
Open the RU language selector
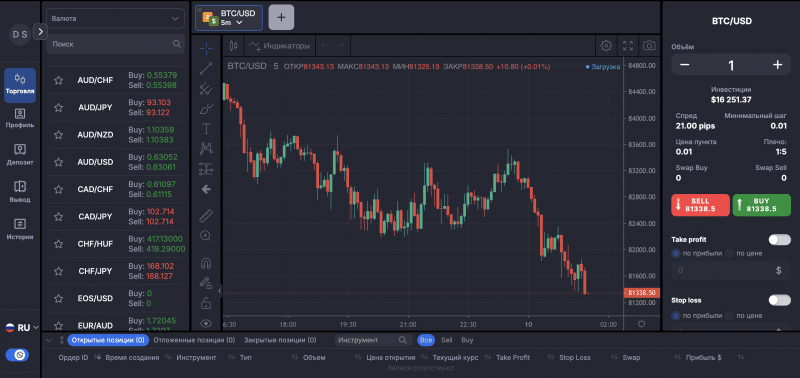[22, 328]
